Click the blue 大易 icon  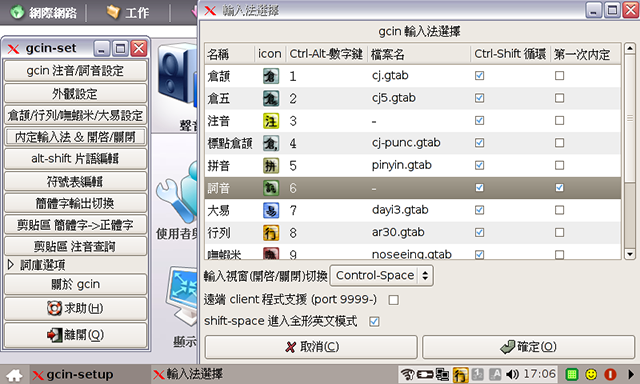[271, 211]
